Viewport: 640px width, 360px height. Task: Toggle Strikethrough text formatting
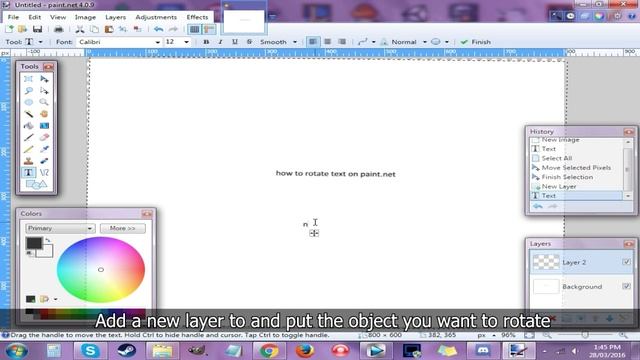click(249, 42)
